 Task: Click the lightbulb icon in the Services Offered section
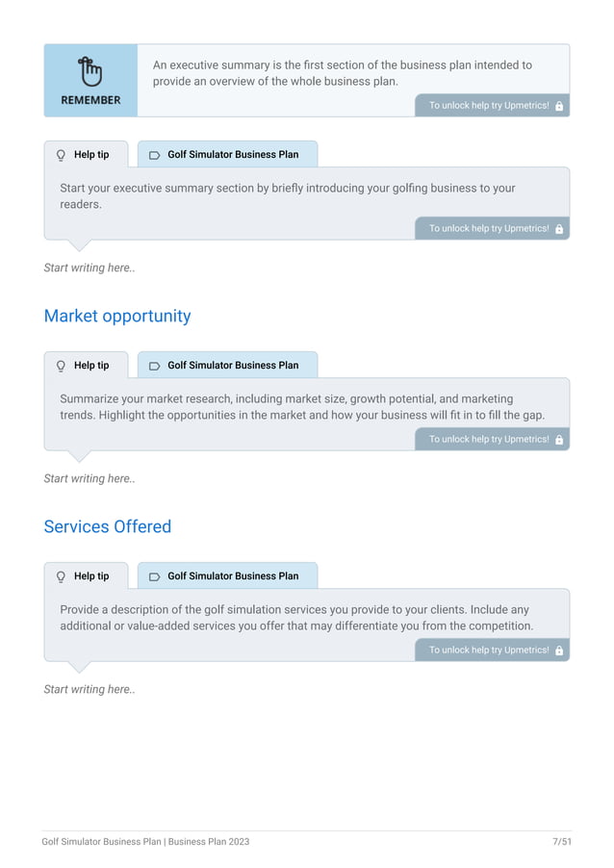[61, 576]
